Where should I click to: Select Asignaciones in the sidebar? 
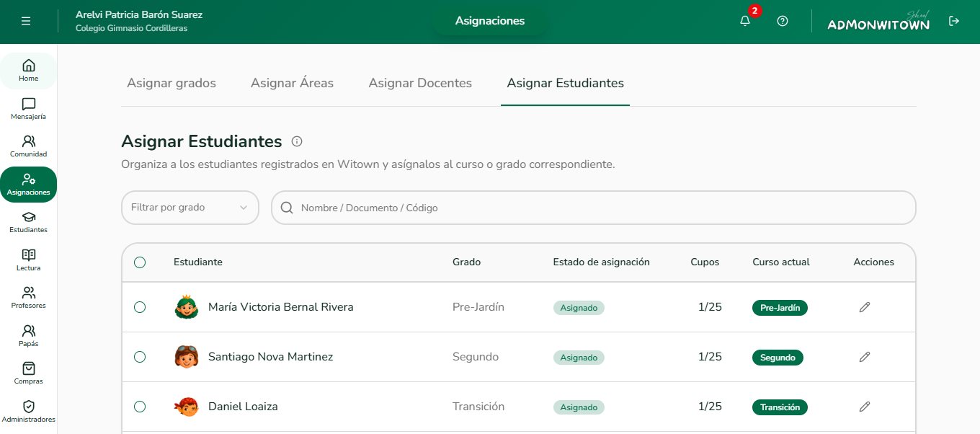point(29,185)
